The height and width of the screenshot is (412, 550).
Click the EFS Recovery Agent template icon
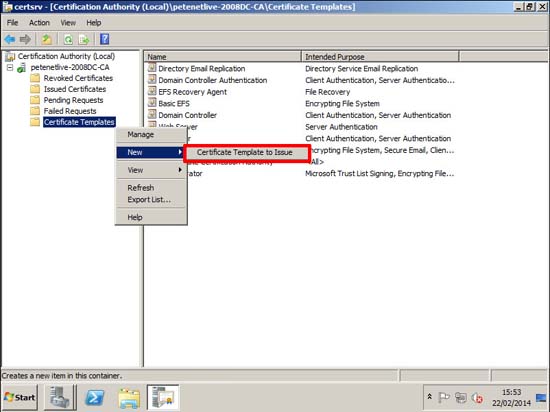point(152,91)
